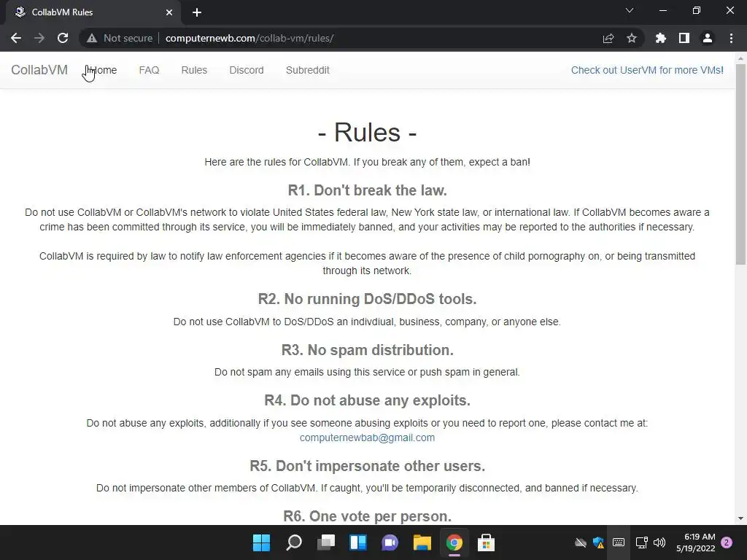Click the scrollbar up arrow

[x=741, y=58]
